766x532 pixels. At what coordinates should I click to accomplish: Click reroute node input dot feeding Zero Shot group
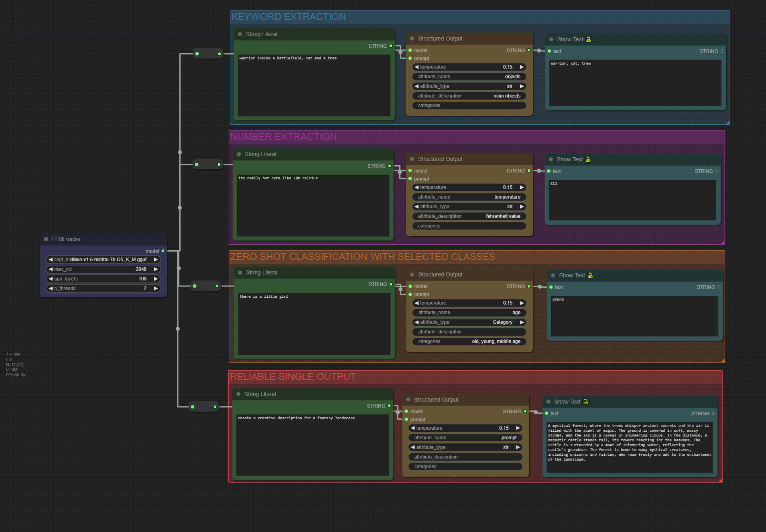195,286
